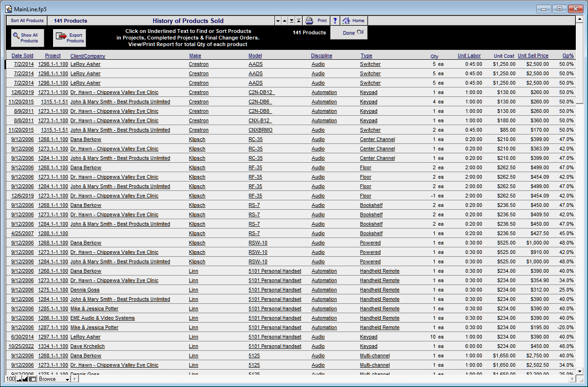Click the zoom out icon in status bar
The height and width of the screenshot is (387, 588).
pos(19,379)
